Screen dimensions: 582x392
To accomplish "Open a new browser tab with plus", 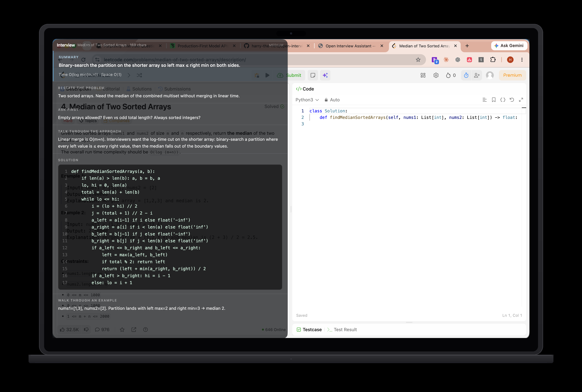I will coord(467,46).
